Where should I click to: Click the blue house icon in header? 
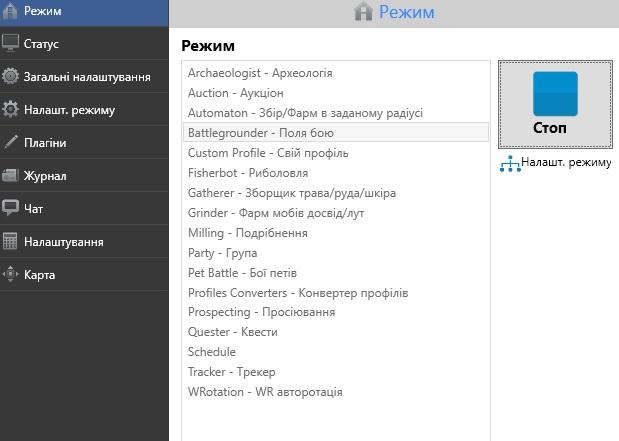[364, 12]
